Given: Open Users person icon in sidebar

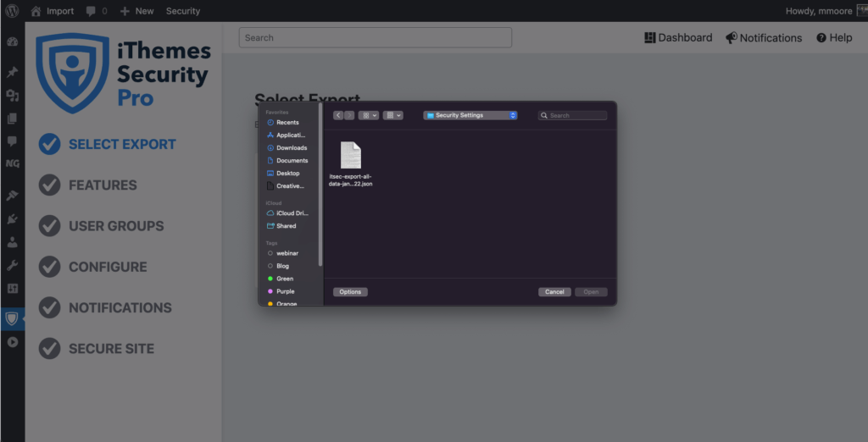Looking at the screenshot, I should [x=12, y=242].
